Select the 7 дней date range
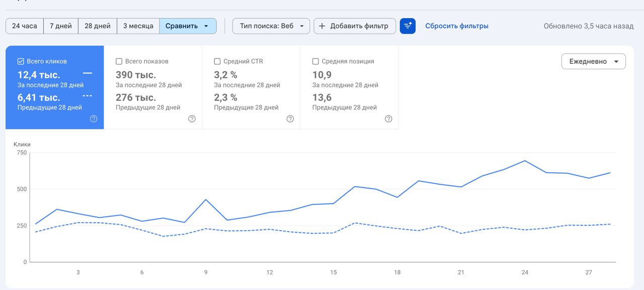The height and width of the screenshot is (290, 644). tap(61, 26)
